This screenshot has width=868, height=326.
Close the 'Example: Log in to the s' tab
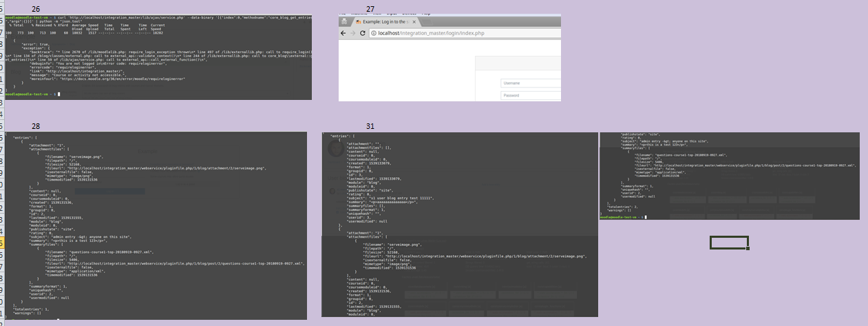tap(414, 22)
